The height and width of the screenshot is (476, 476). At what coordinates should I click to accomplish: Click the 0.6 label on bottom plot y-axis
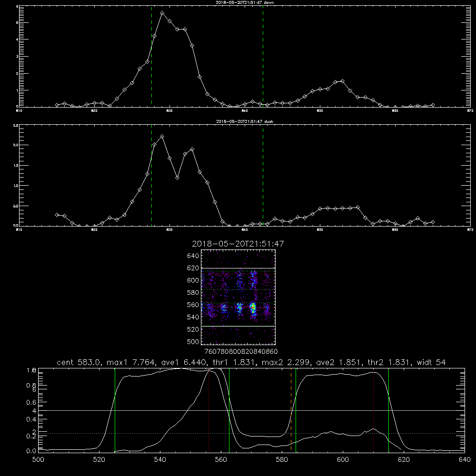click(x=31, y=402)
